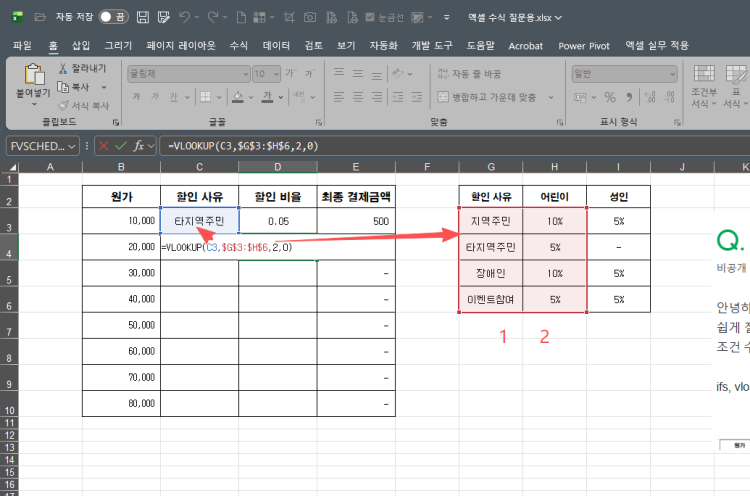Click the Decrease decimal icon
Viewport: 750px width, 496px height.
tap(670, 98)
